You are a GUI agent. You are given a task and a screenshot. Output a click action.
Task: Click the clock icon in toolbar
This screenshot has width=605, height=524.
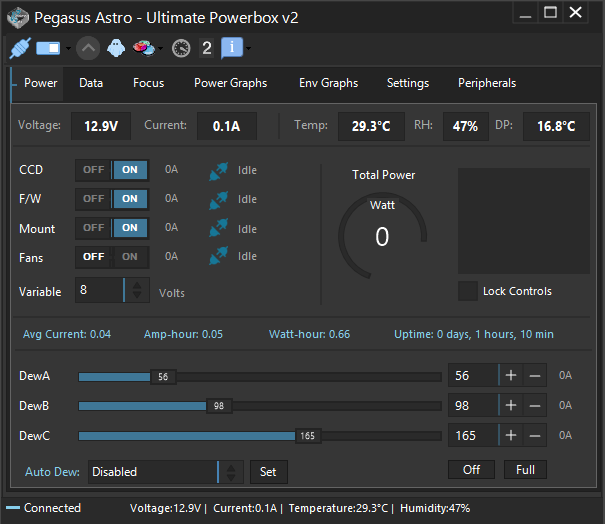click(181, 48)
